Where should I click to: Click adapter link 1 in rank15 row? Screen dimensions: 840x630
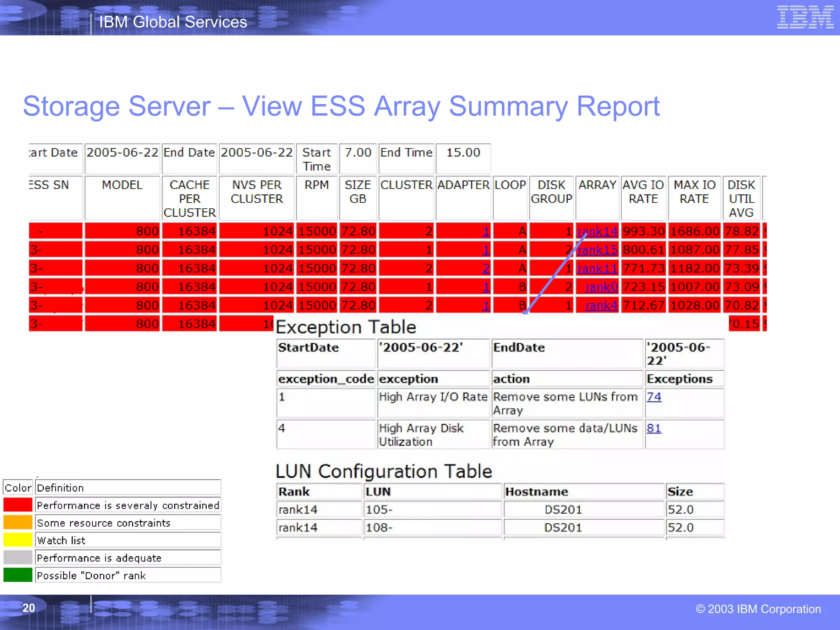click(x=486, y=250)
